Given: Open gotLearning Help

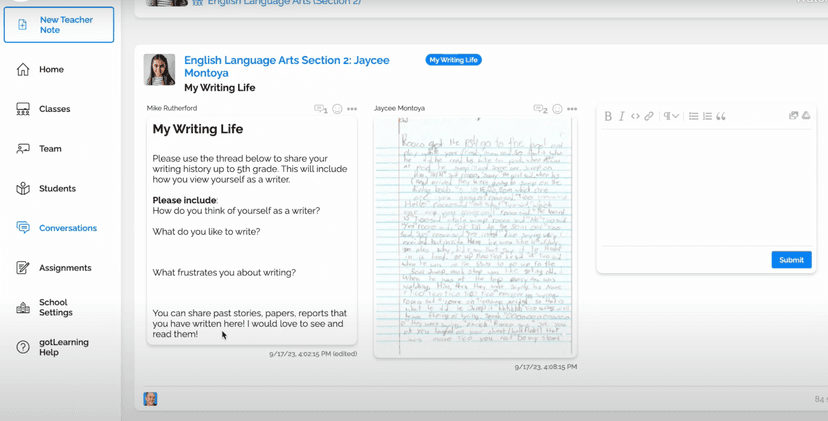Looking at the screenshot, I should (x=63, y=347).
